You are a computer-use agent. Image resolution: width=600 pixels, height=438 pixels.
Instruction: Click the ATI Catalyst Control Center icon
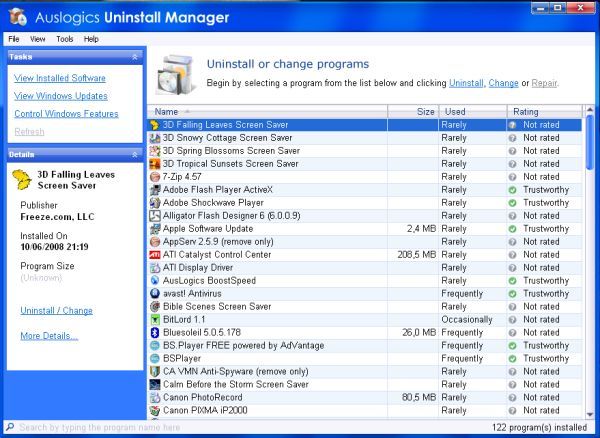click(x=154, y=255)
